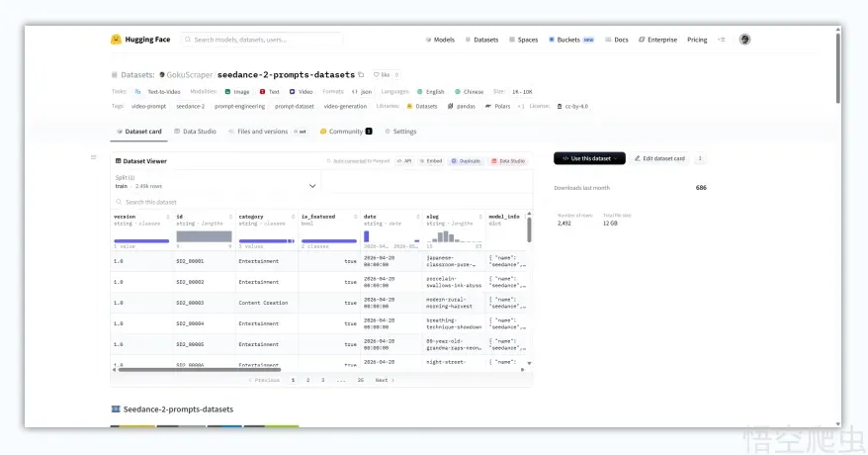Click the Edit dataset card button

click(659, 158)
